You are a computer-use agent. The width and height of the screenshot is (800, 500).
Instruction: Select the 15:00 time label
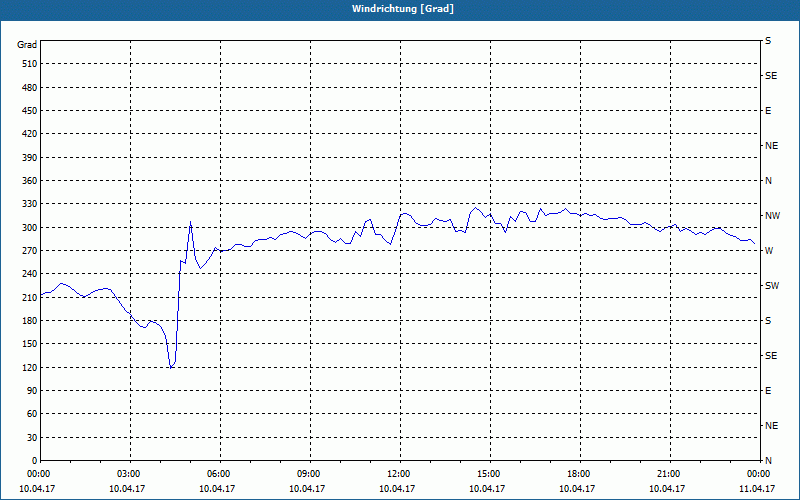tap(490, 474)
